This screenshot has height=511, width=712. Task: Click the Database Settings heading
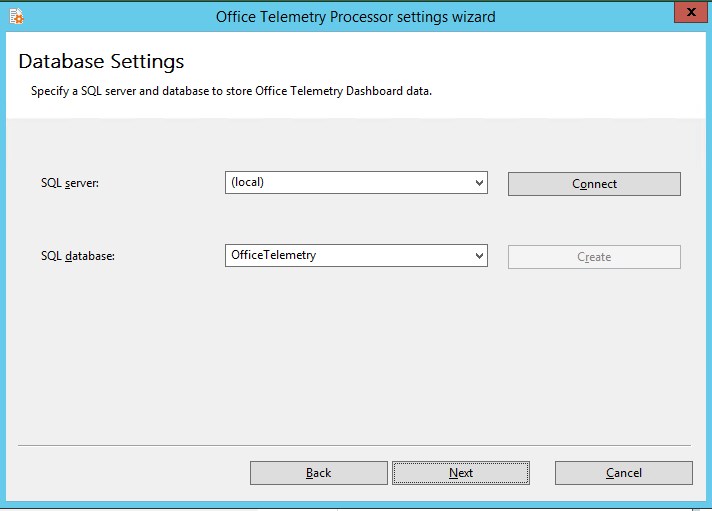[101, 61]
